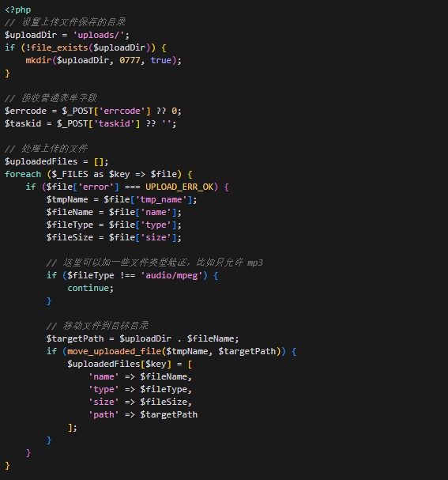Viewport: 448px width, 480px height.
Task: Click the 'uploads/' string literal
Action: pos(98,35)
